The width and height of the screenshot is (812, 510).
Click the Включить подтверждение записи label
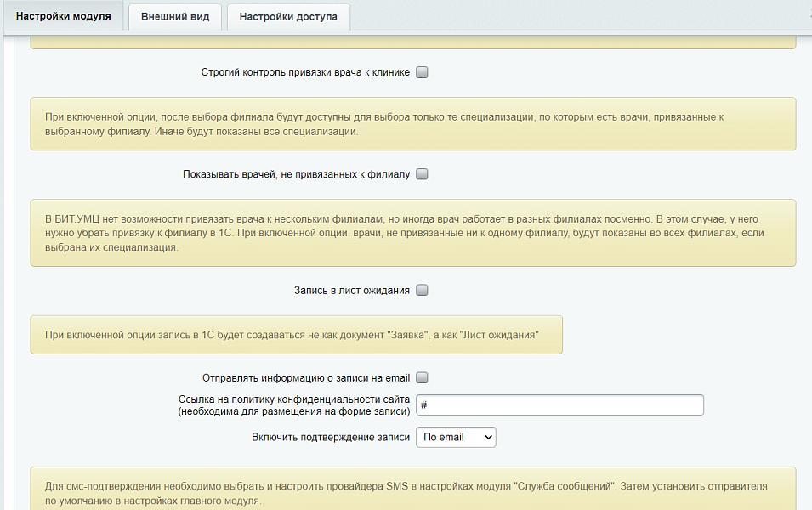(331, 438)
